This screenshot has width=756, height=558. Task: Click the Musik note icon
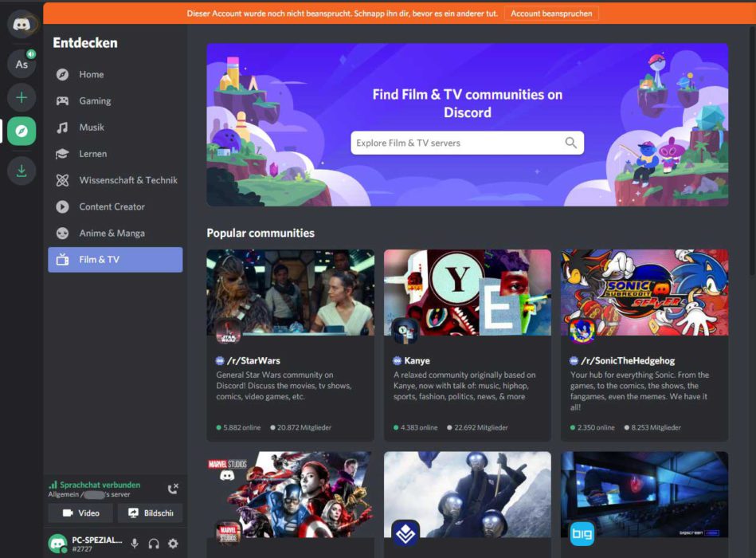(64, 127)
